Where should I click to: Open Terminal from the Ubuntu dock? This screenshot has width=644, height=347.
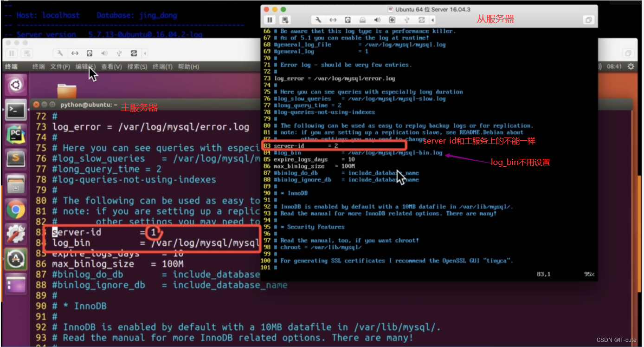15,111
